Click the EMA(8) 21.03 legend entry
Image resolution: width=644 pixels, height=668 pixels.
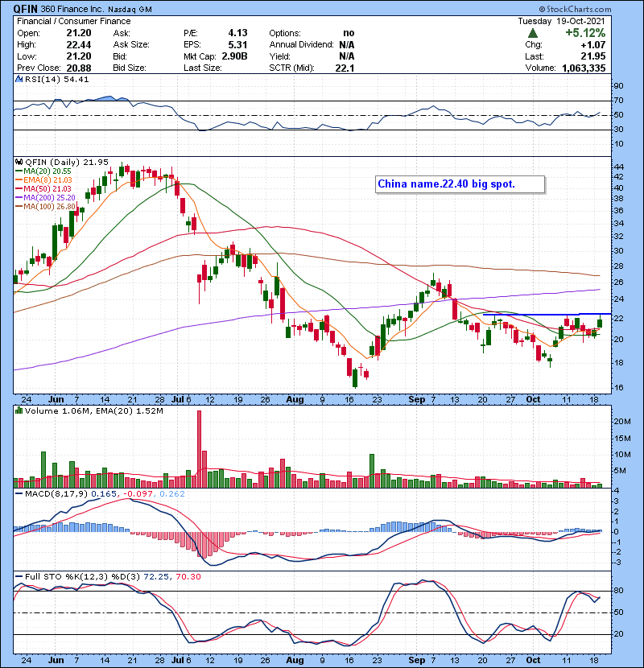tap(44, 179)
